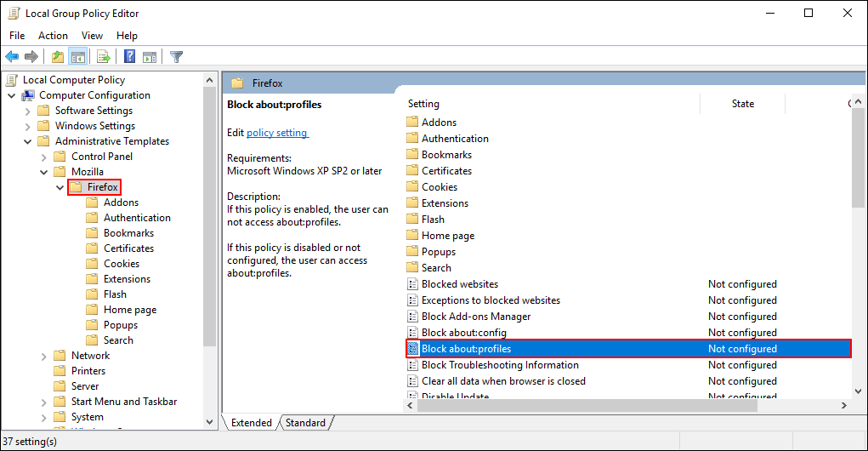The height and width of the screenshot is (451, 868).
Task: Click the Filter funnel toolbar icon
Action: [x=176, y=56]
